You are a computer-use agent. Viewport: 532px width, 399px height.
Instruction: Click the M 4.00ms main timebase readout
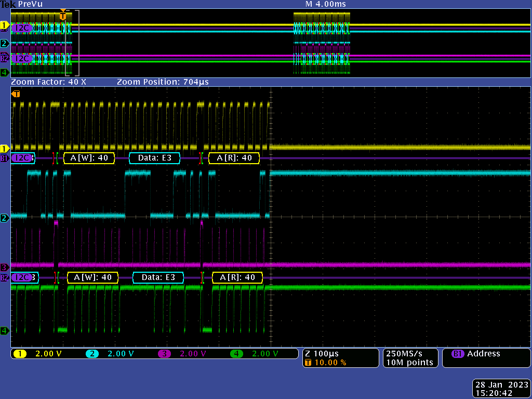pos(326,4)
